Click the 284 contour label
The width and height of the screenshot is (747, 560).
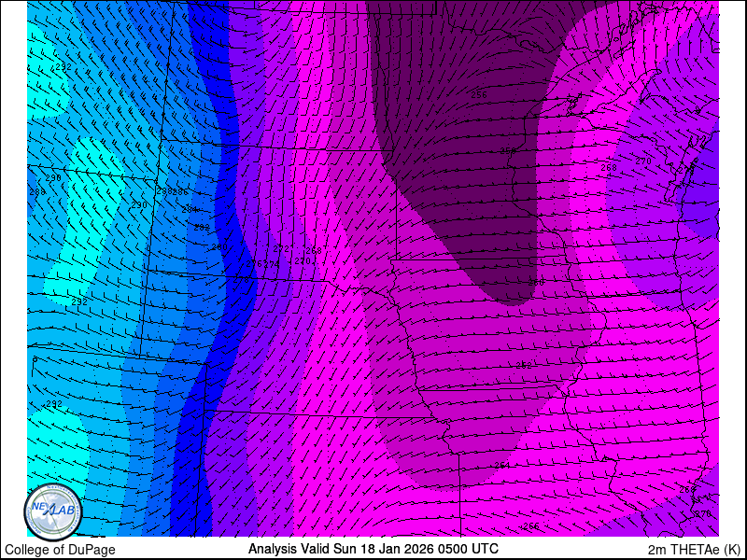coord(190,209)
